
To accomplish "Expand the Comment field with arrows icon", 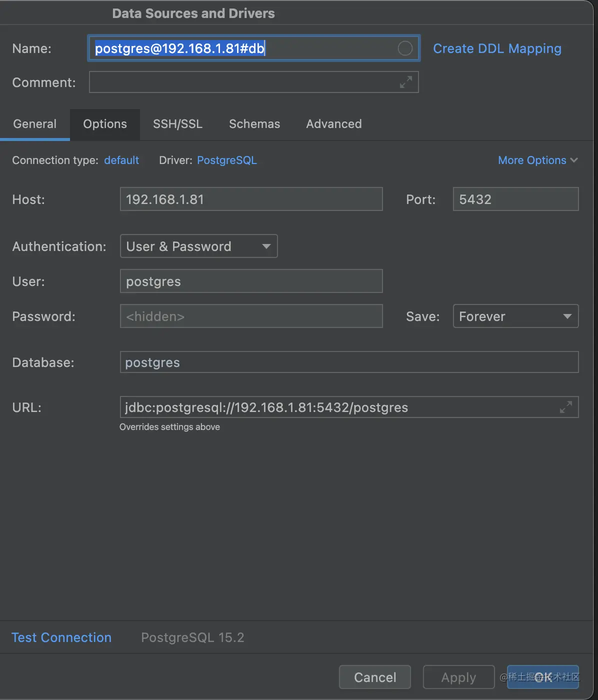I will point(406,82).
